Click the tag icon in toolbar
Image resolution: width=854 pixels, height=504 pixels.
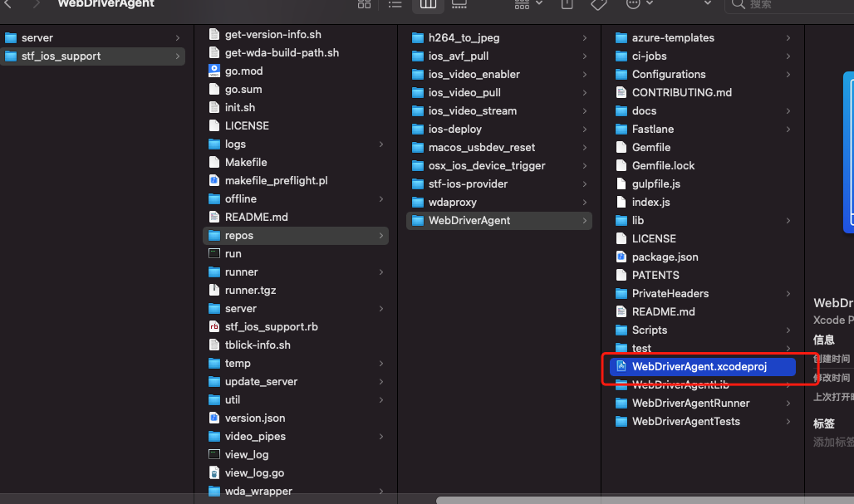pos(598,4)
